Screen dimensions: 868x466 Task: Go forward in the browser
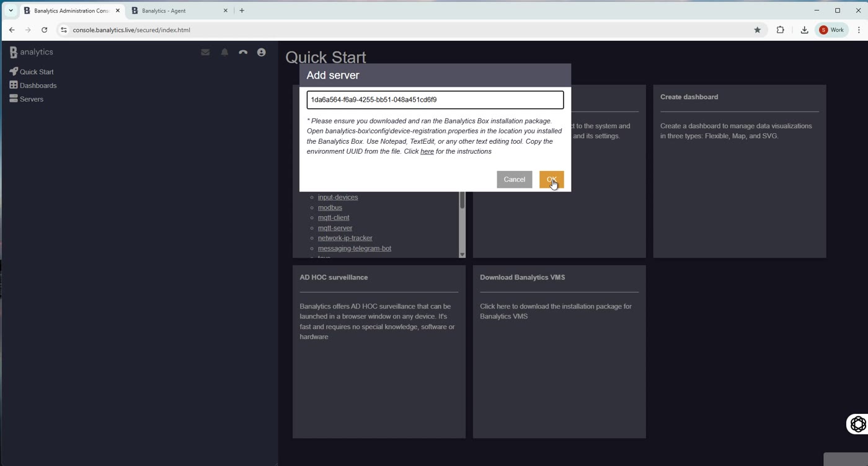point(28,30)
